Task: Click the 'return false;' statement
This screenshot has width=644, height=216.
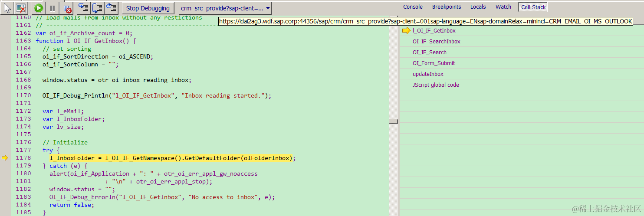Action: pyautogui.click(x=72, y=205)
